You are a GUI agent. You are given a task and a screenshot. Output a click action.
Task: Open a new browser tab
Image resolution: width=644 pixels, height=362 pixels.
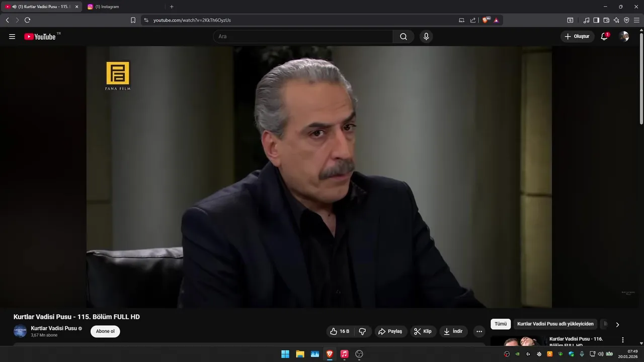pyautogui.click(x=172, y=7)
